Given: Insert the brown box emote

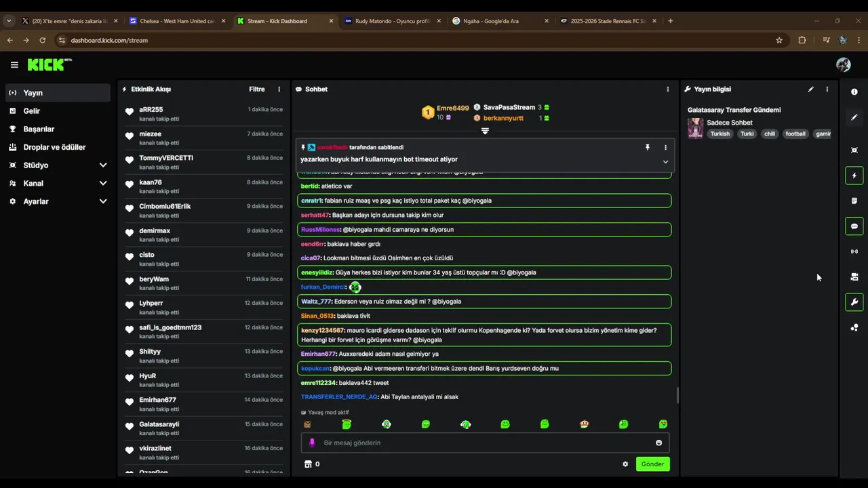Looking at the screenshot, I should click(307, 424).
